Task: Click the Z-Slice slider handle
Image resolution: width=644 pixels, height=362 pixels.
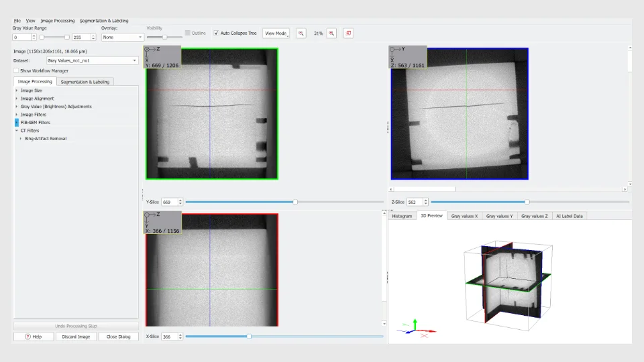Action: click(x=527, y=202)
